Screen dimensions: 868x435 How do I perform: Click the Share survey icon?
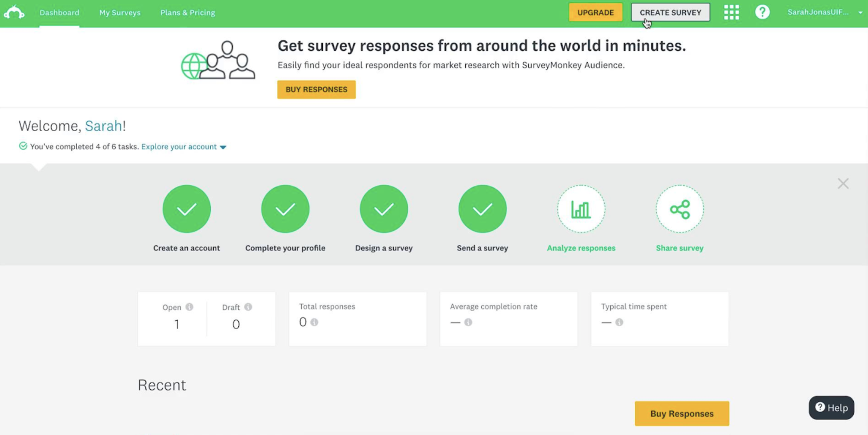pyautogui.click(x=680, y=209)
